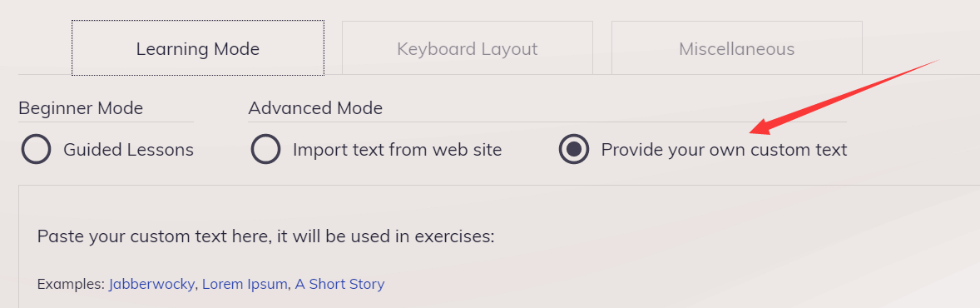Image resolution: width=980 pixels, height=308 pixels.
Task: Click the filled radio circle for custom text
Action: pos(574,150)
